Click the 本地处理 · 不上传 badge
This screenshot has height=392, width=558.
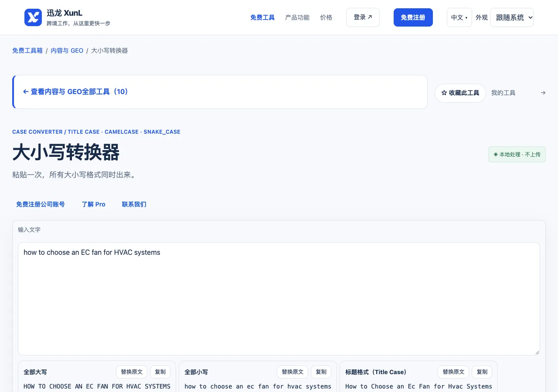click(x=517, y=155)
